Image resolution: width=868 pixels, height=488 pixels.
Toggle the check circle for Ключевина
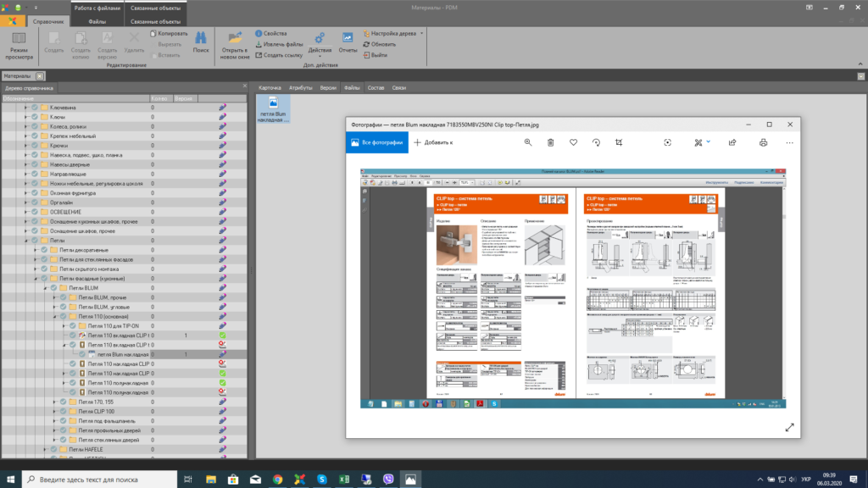35,108
